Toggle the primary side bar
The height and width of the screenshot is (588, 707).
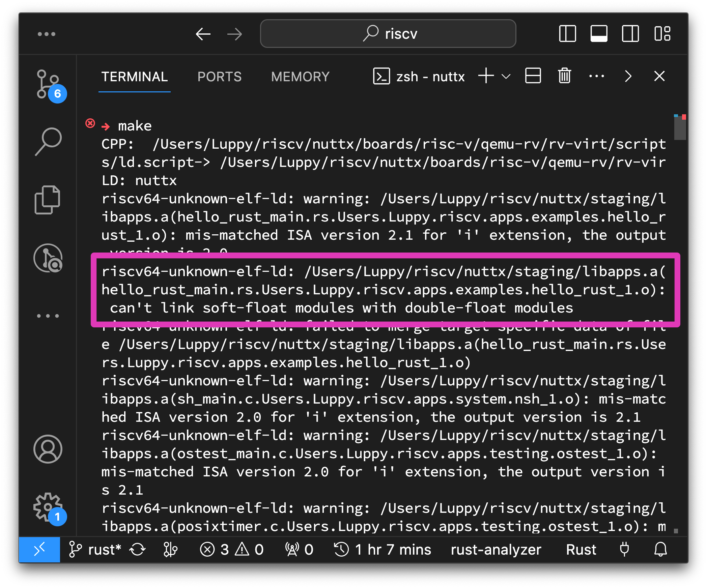[x=567, y=34]
